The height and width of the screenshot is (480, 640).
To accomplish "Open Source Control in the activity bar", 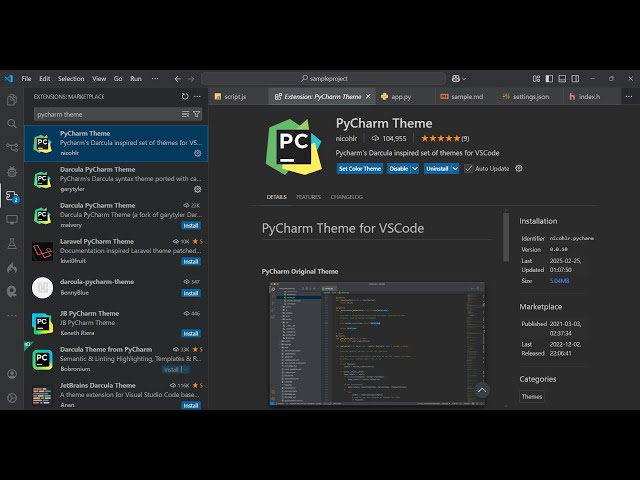I will [x=12, y=148].
